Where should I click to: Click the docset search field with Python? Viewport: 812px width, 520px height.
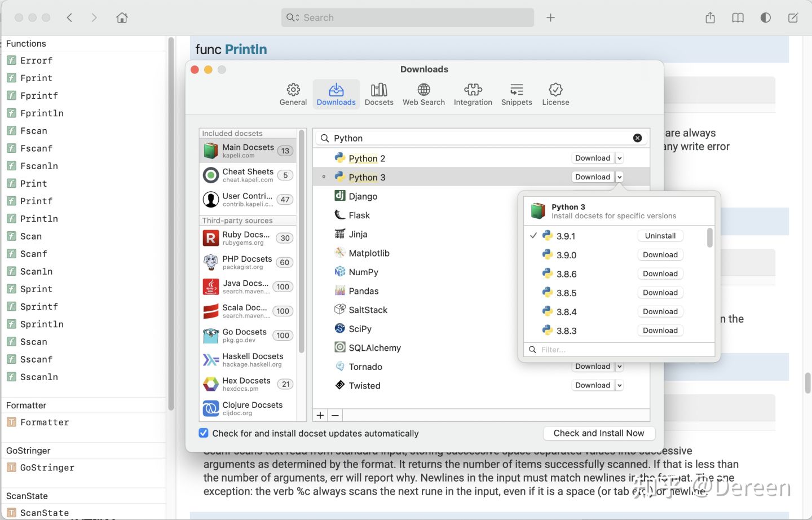click(481, 138)
